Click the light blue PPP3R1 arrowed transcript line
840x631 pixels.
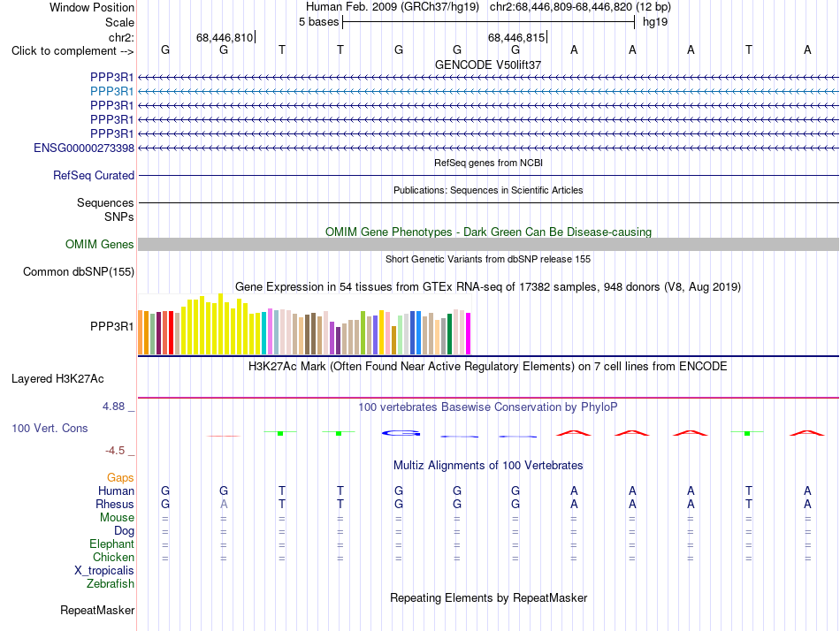coord(488,92)
